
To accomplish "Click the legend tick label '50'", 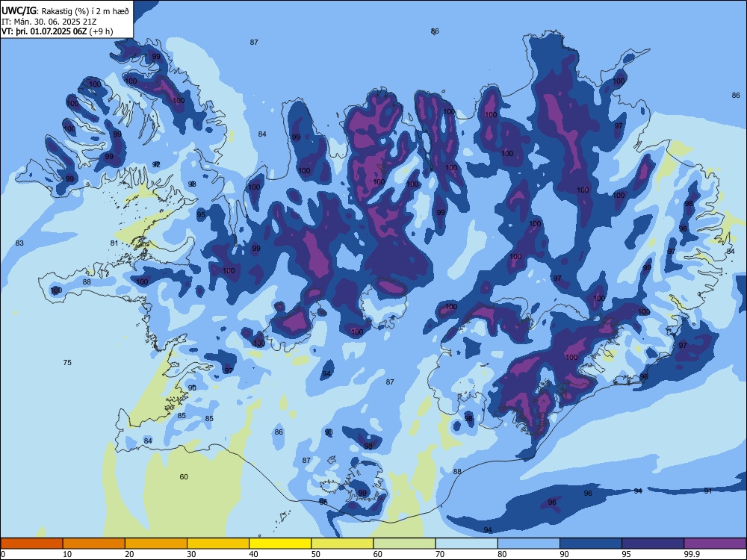I will (315, 554).
